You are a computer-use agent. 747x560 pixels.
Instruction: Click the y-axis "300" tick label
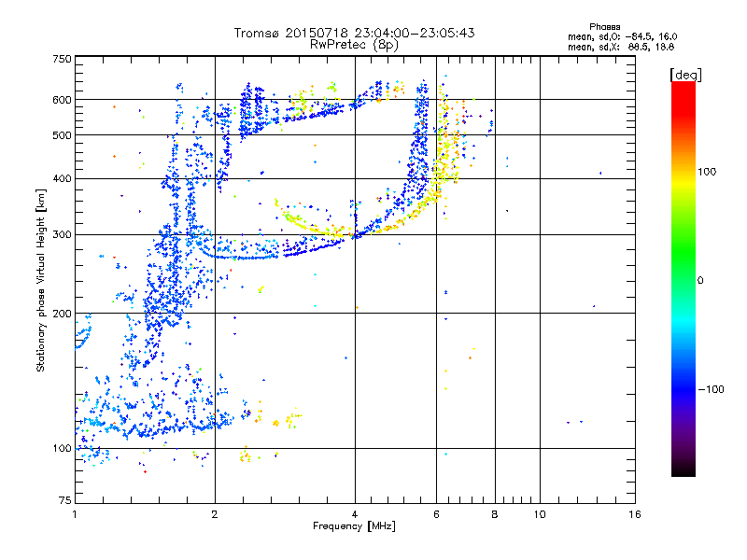pos(62,235)
